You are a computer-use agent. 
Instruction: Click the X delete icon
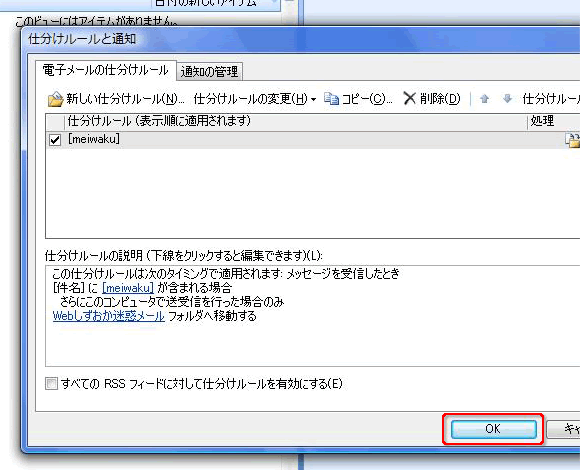coord(409,99)
